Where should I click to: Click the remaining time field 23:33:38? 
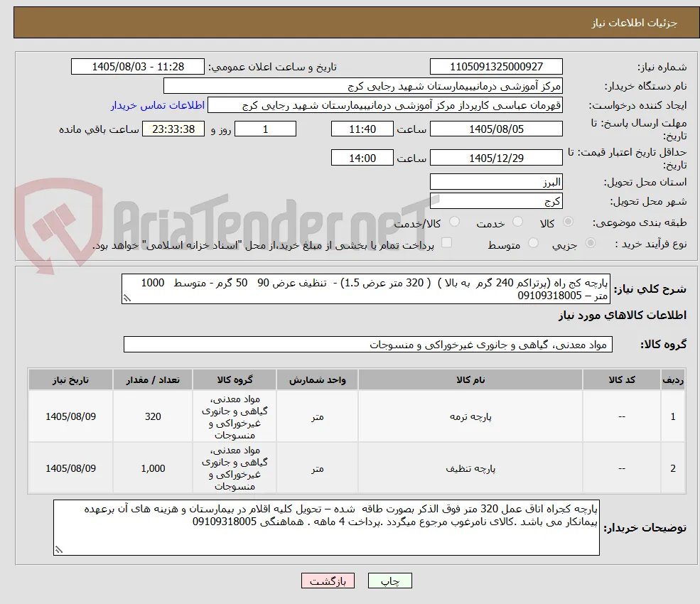coord(173,129)
